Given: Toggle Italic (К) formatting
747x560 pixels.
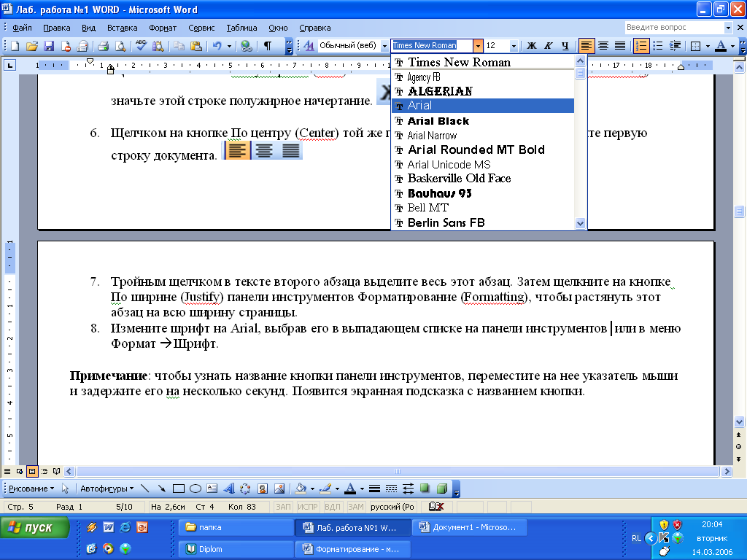Looking at the screenshot, I should 549,46.
